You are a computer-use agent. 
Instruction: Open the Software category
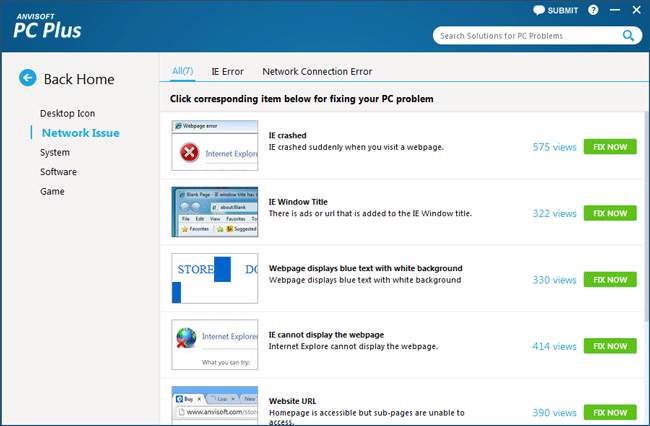coord(58,172)
